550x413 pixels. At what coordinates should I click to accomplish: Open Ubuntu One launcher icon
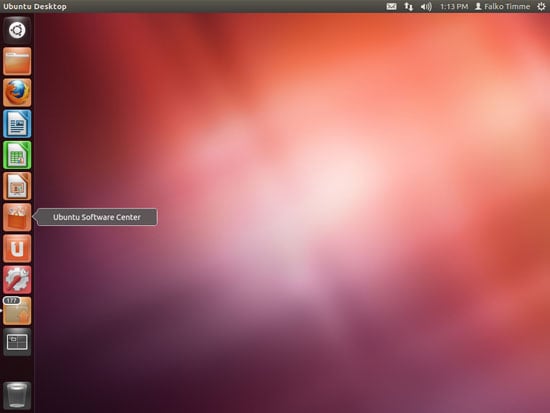[x=17, y=248]
